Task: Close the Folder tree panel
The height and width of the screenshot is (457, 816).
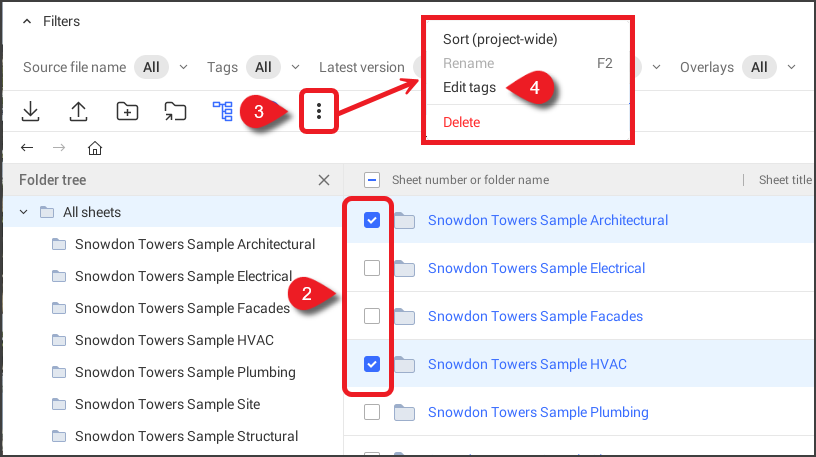Action: (x=323, y=180)
